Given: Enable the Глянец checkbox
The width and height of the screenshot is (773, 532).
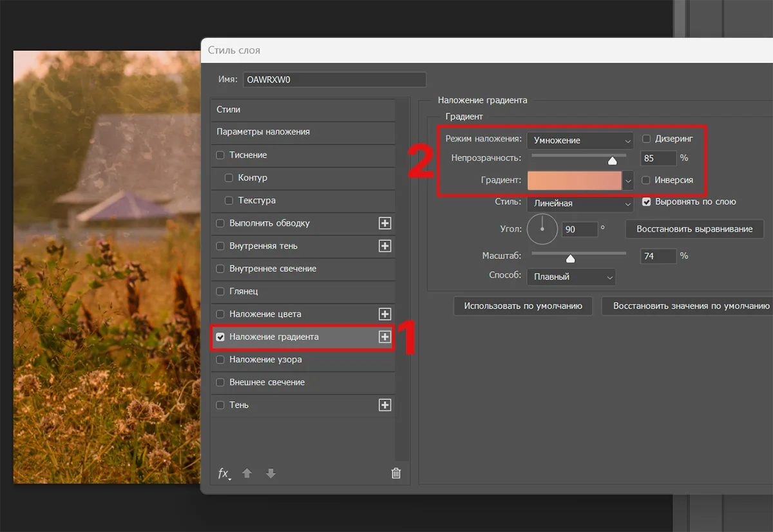Looking at the screenshot, I should [220, 292].
